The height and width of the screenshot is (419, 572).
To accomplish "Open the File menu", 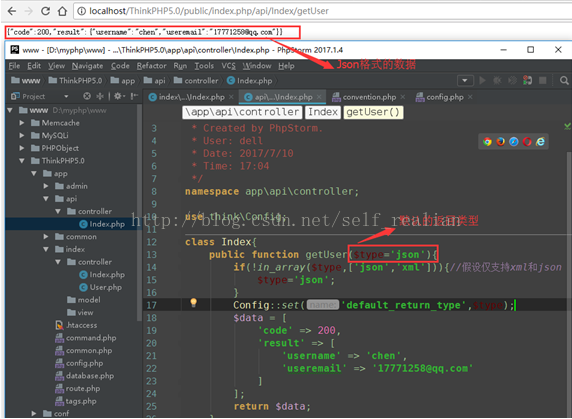I will coord(14,66).
